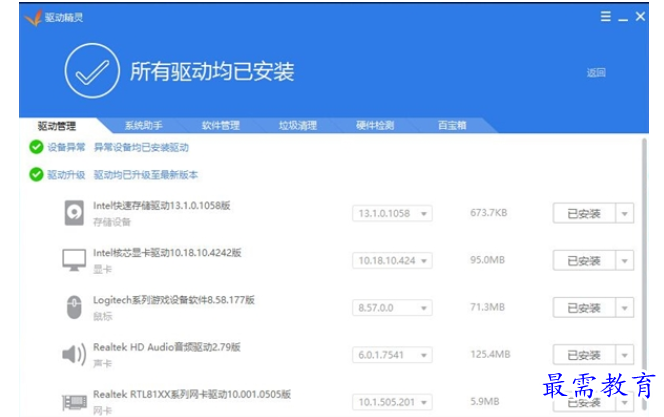664x417 pixels.
Task: Click the heading 所有驱动均已安装
Action: [x=212, y=71]
